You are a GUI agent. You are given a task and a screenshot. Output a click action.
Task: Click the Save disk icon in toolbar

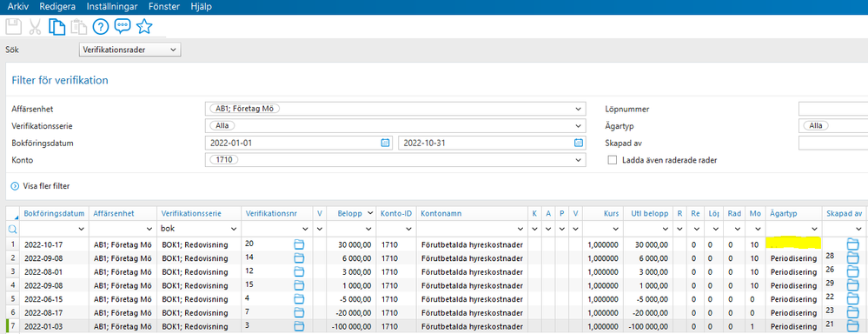click(13, 27)
